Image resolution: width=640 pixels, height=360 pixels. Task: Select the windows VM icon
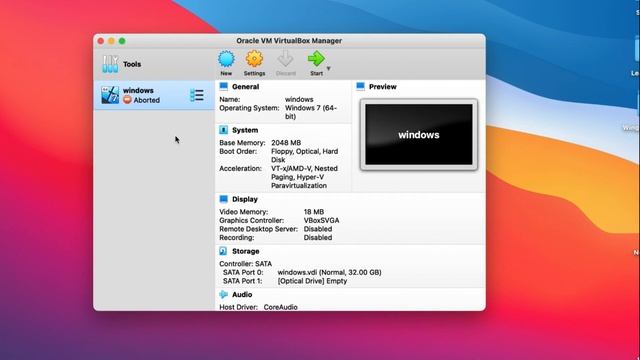(x=110, y=95)
